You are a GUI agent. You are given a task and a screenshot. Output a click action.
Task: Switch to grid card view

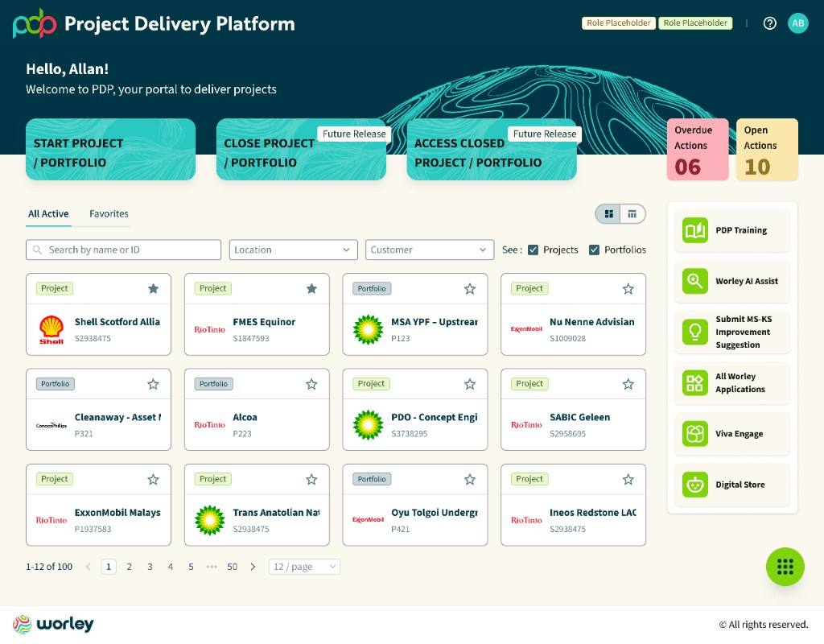(x=608, y=214)
